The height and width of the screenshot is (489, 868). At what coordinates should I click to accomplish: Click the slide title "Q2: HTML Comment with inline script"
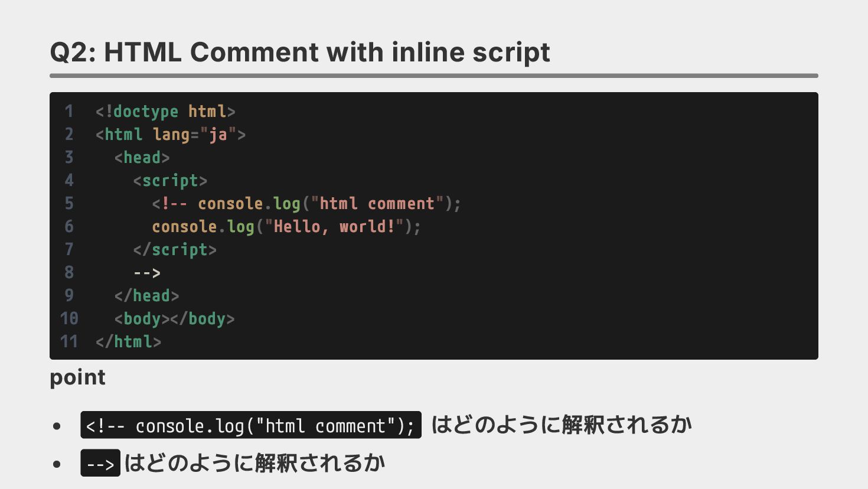[300, 52]
